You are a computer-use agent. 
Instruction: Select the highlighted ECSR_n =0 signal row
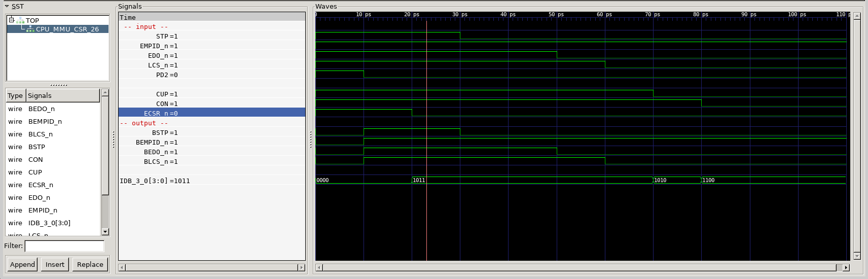point(212,114)
